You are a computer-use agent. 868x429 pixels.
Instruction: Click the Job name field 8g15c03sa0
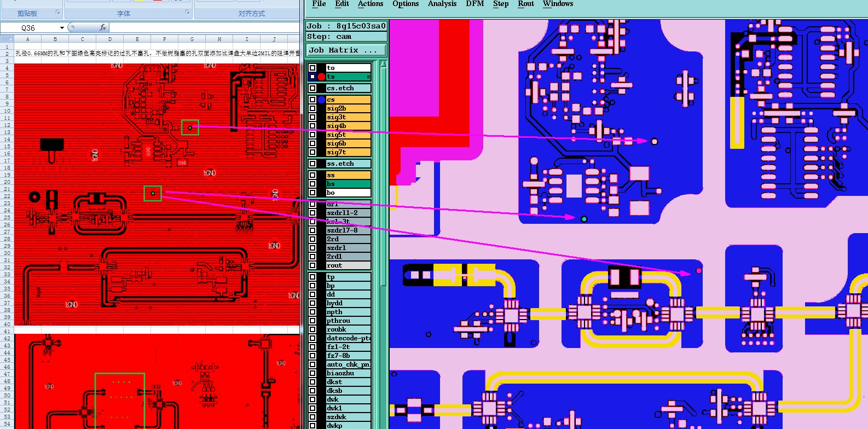[x=346, y=26]
